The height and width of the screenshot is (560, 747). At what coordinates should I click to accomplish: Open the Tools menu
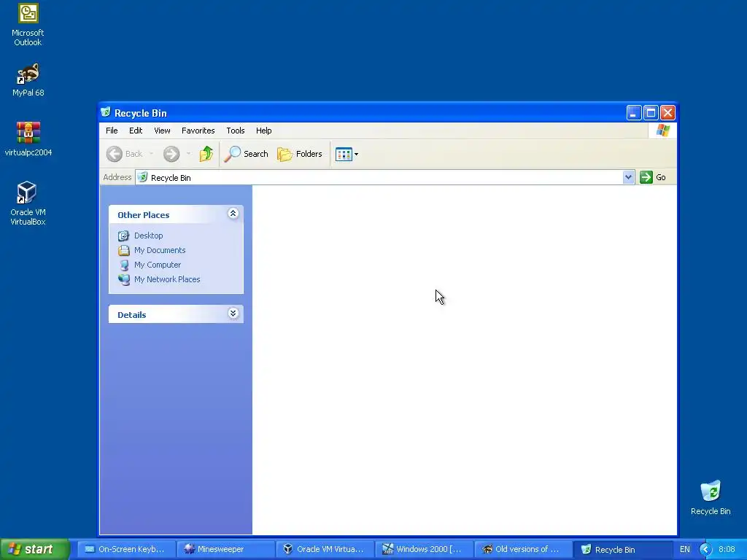[236, 131]
